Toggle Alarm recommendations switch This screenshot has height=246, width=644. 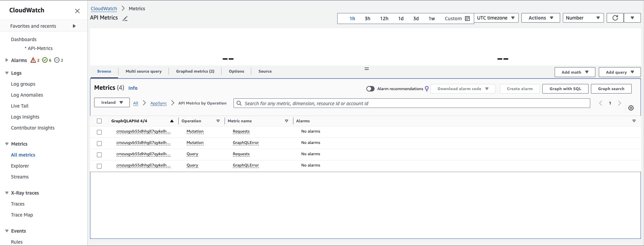click(x=370, y=89)
